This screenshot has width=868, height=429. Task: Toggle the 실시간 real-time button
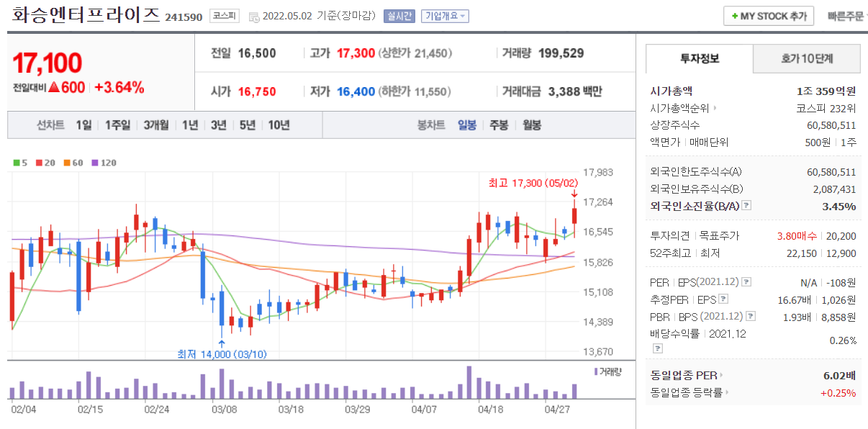pyautogui.click(x=399, y=16)
